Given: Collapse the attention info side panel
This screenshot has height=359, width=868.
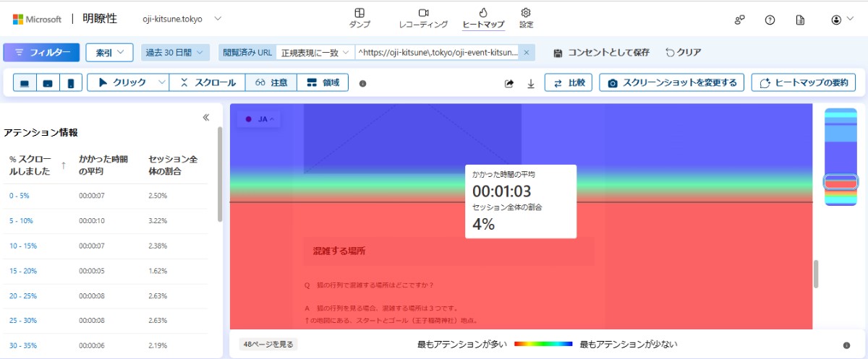Looking at the screenshot, I should [205, 117].
